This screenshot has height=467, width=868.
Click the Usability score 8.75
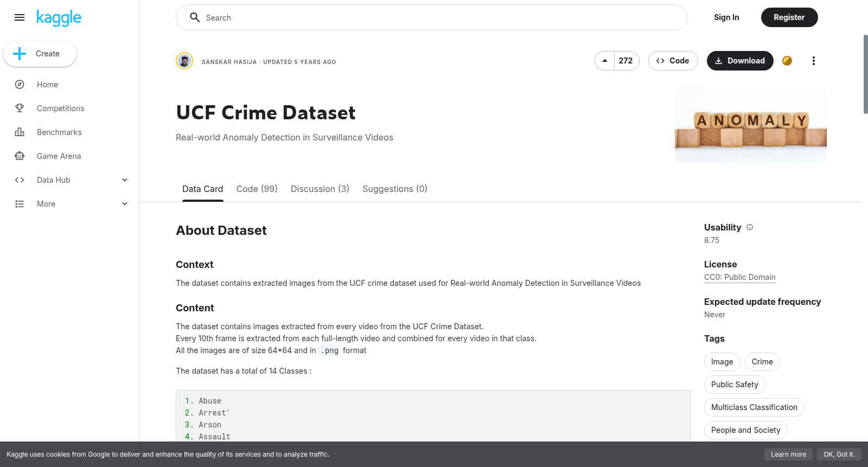pos(712,240)
